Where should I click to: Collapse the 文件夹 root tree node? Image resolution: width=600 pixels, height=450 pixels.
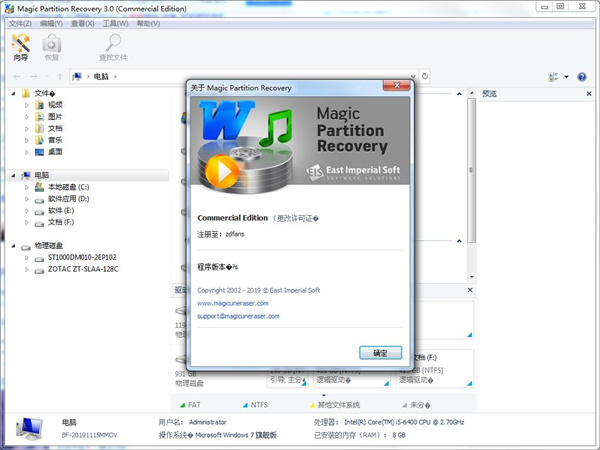(13, 93)
